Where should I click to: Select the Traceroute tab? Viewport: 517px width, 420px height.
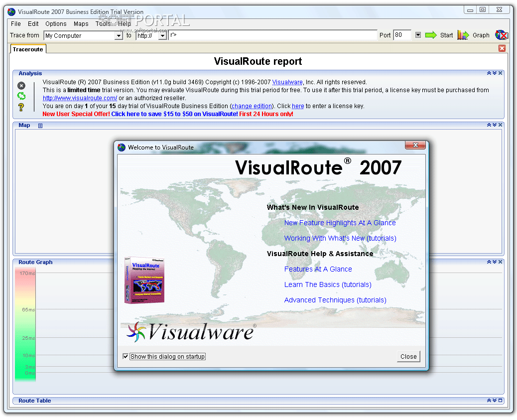(x=28, y=49)
